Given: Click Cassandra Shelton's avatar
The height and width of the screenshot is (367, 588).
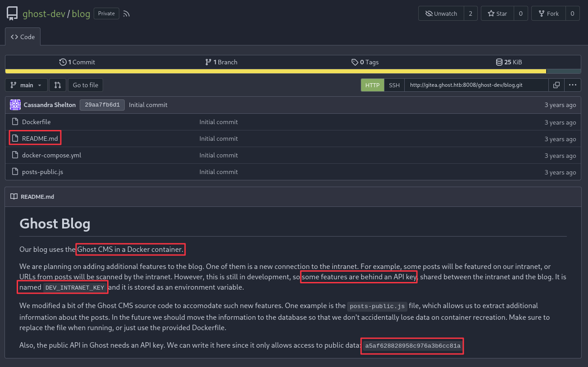Looking at the screenshot, I should pos(15,105).
